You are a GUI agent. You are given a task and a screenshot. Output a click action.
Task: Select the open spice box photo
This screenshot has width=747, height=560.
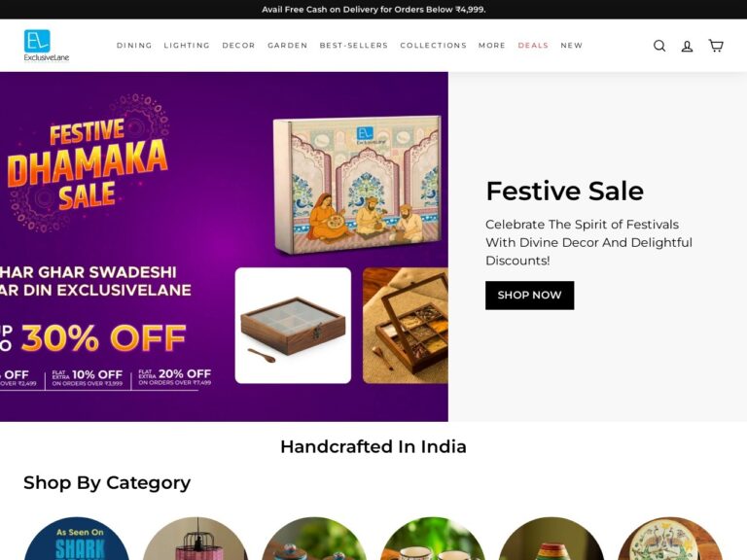tap(406, 326)
